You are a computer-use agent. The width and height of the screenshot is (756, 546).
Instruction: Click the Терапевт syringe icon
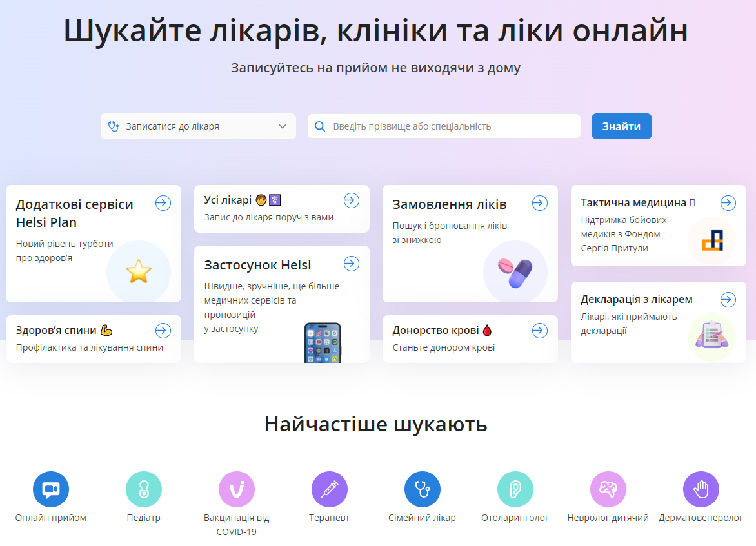coord(329,489)
